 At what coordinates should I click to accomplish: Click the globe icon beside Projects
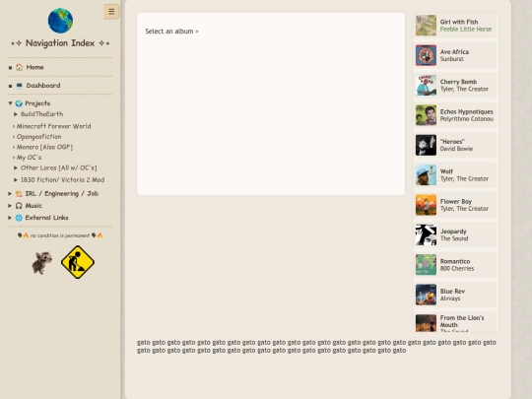point(19,103)
